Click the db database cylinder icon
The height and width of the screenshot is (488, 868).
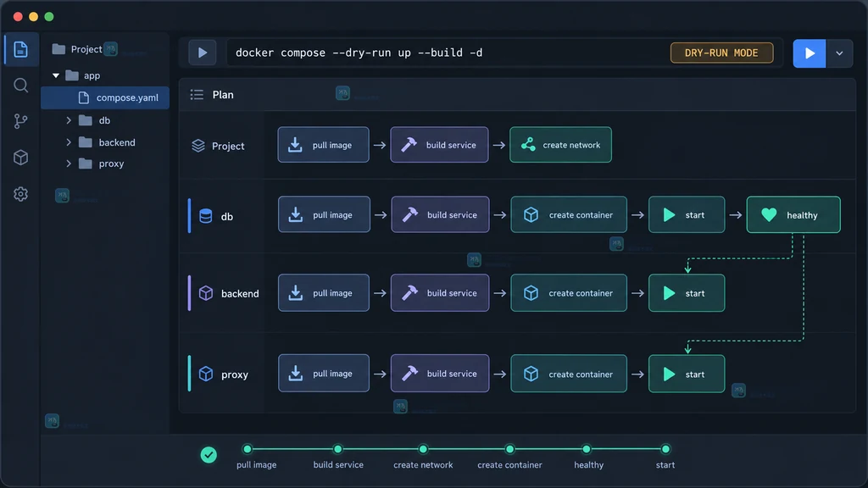coord(205,216)
